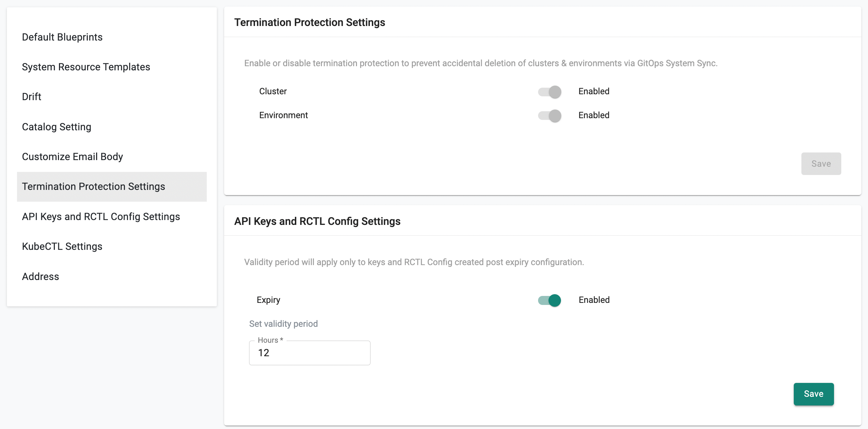Select the Drift sidebar item
868x429 pixels.
[x=32, y=97]
